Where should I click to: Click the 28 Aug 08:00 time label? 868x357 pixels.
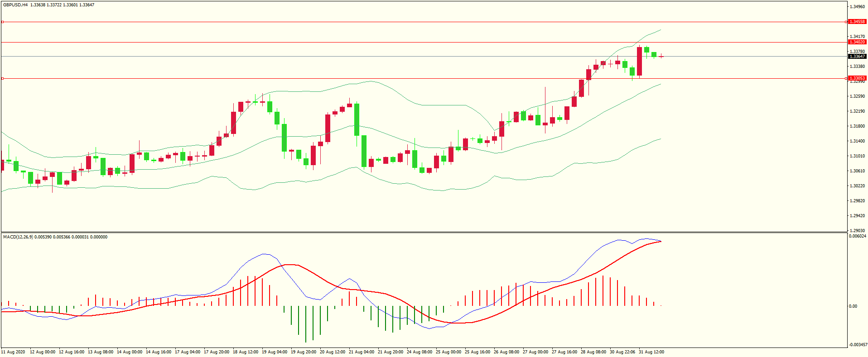coord(593,352)
